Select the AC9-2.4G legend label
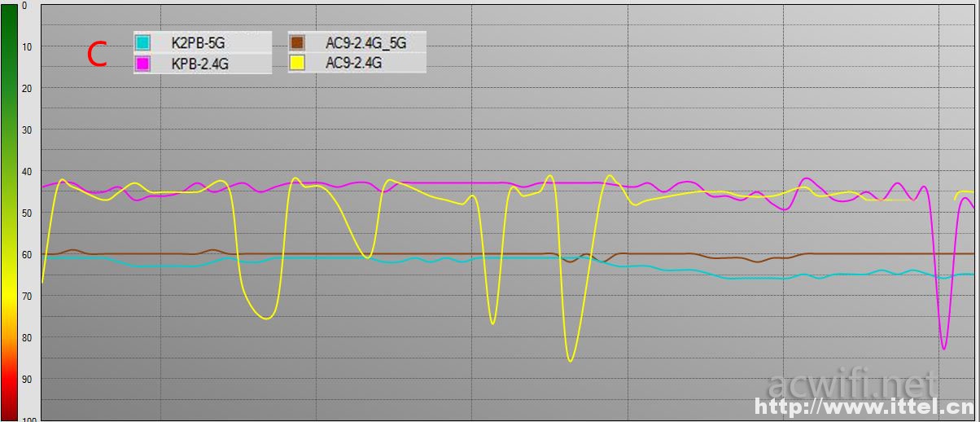 tap(353, 62)
